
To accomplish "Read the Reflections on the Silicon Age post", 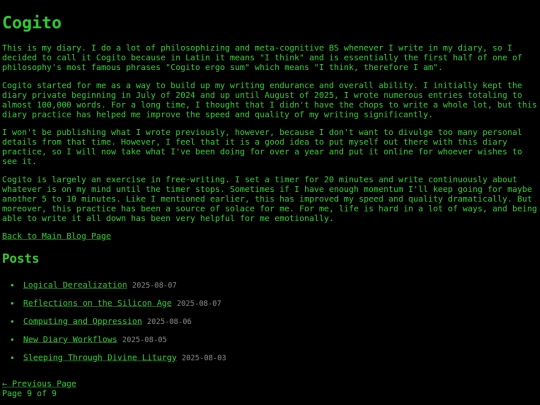I will 97,303.
